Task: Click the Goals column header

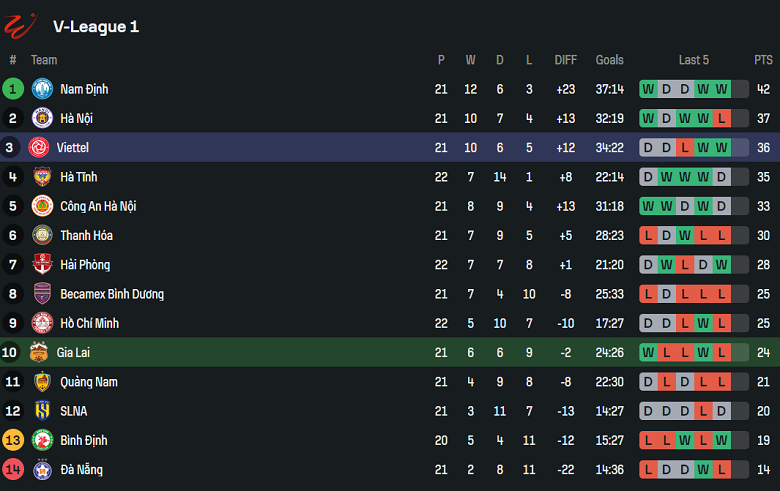Action: pos(609,60)
